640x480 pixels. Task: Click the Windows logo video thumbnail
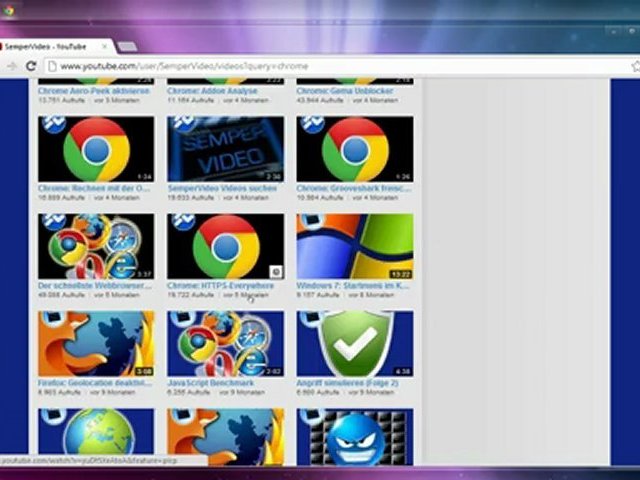pyautogui.click(x=354, y=246)
